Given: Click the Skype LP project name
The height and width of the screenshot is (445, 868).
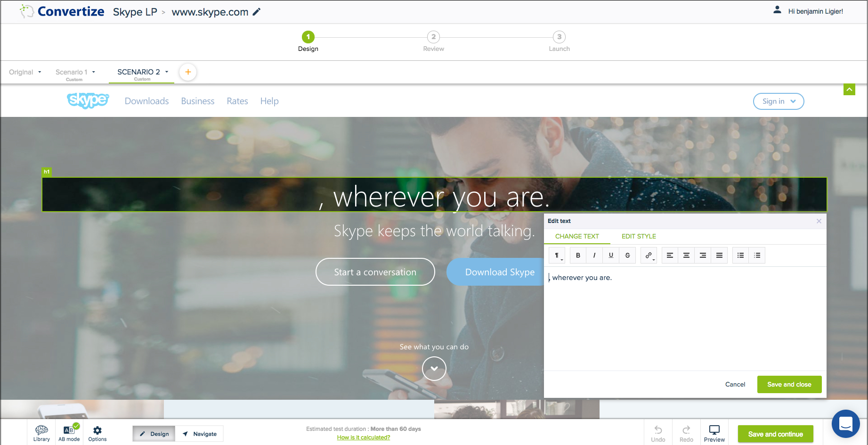Looking at the screenshot, I should pyautogui.click(x=135, y=12).
